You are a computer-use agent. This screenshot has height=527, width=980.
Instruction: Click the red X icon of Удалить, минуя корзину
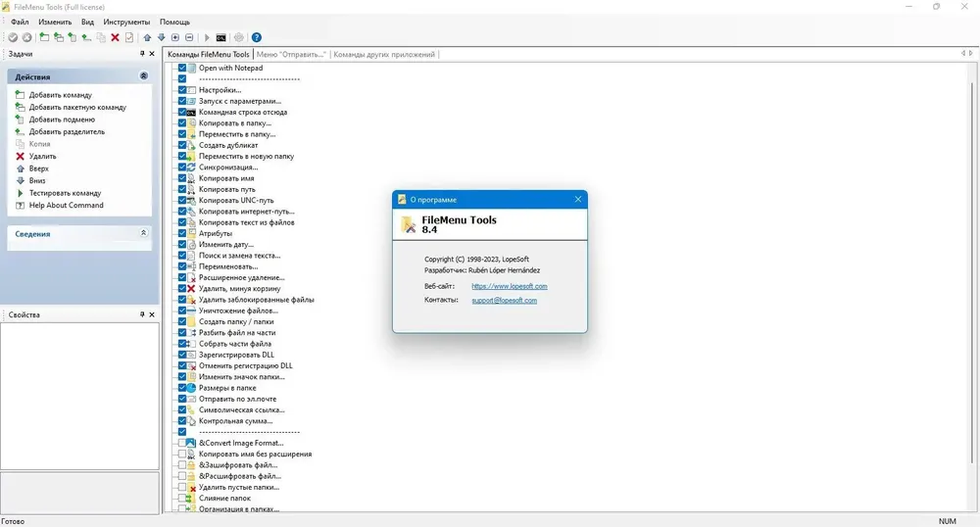click(x=191, y=288)
